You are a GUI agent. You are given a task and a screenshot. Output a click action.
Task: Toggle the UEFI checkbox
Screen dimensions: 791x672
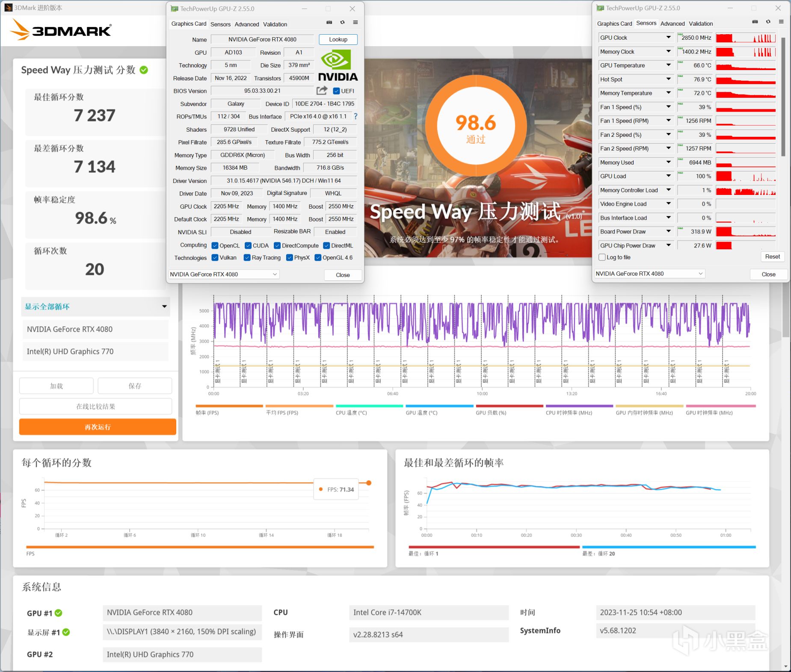point(336,91)
